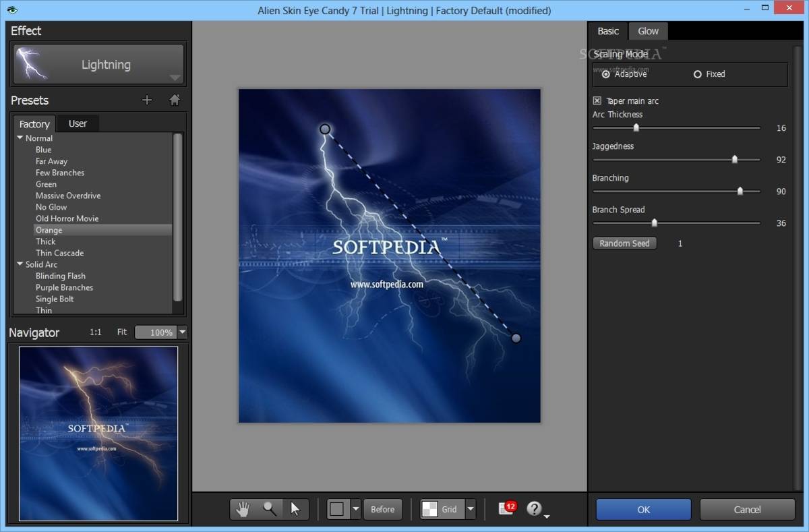Select the Zoom magnifier tool
Screen dimensions: 809x532
(x=270, y=509)
